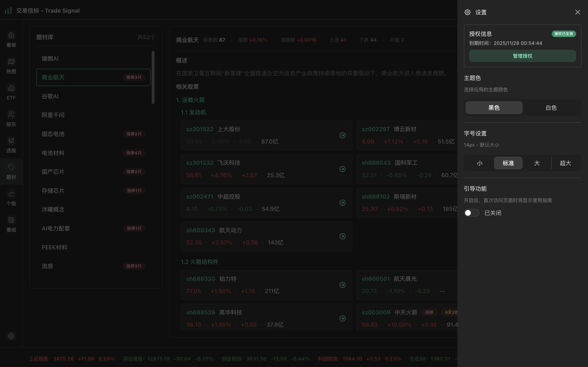
Task: Select the 大 font size option
Action: click(x=537, y=163)
